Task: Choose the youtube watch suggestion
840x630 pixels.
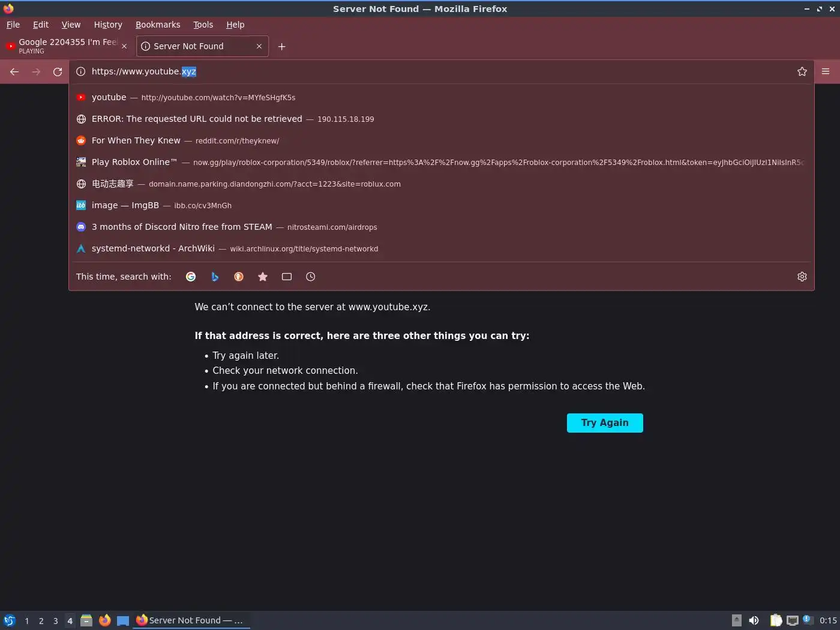Action: [x=441, y=97]
